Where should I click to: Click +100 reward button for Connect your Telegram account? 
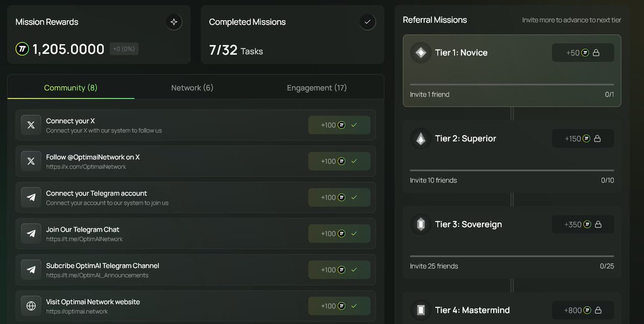coord(339,198)
